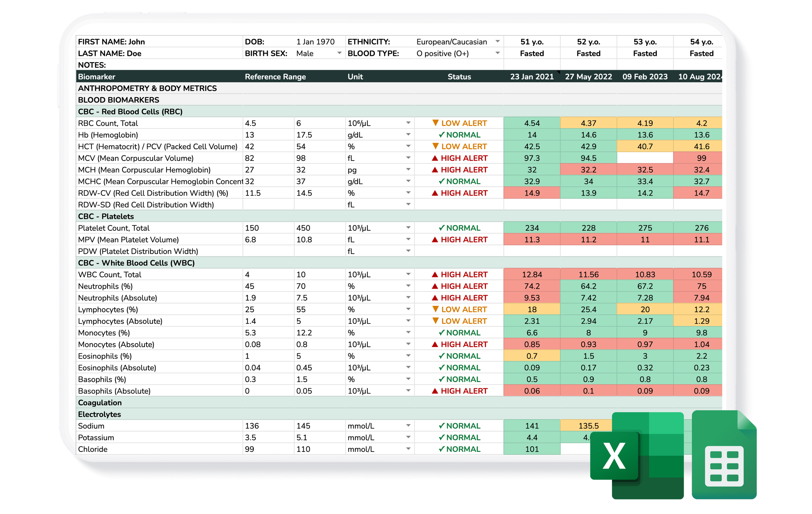Click the Status column header

tap(459, 77)
